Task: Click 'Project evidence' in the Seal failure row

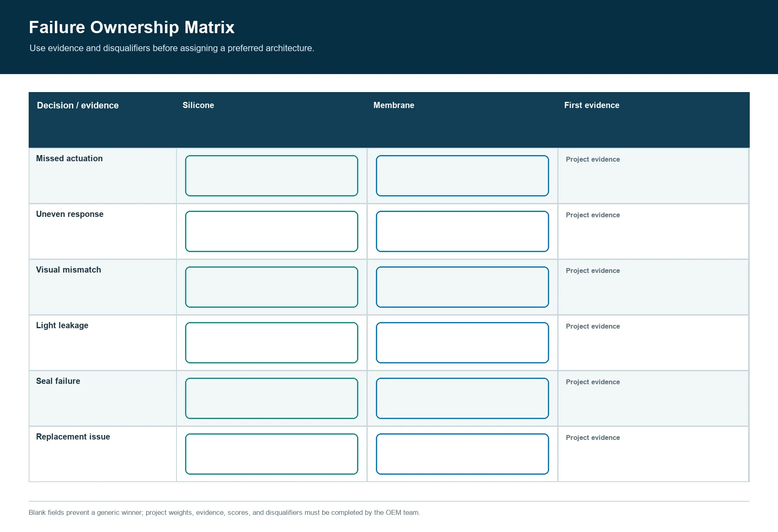Action: [593, 382]
